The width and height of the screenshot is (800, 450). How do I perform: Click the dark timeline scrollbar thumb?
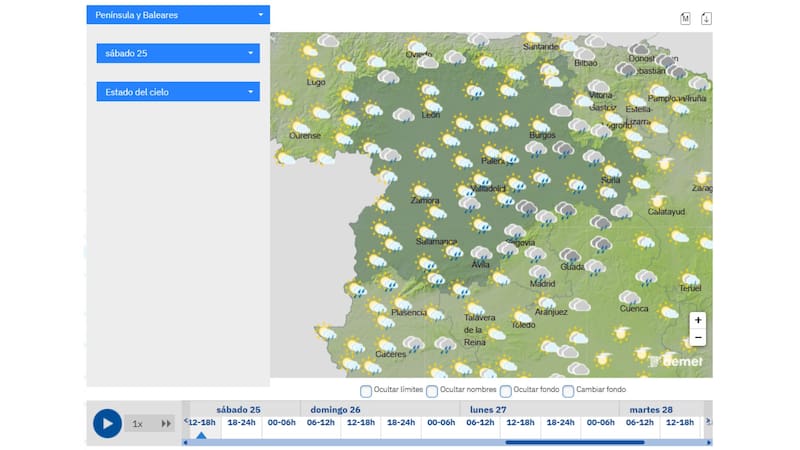point(575,443)
